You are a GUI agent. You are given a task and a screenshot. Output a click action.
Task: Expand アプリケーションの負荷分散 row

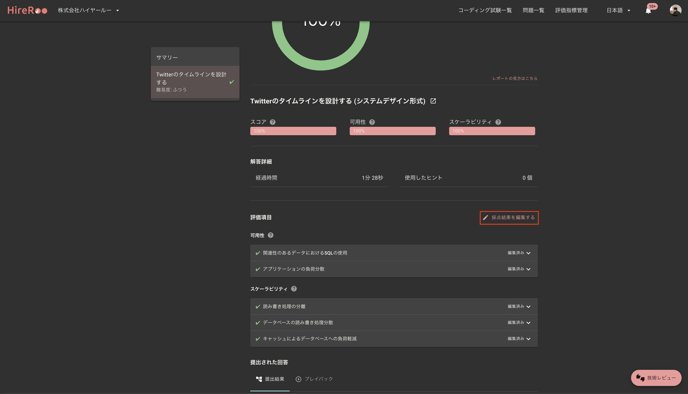pyautogui.click(x=394, y=269)
